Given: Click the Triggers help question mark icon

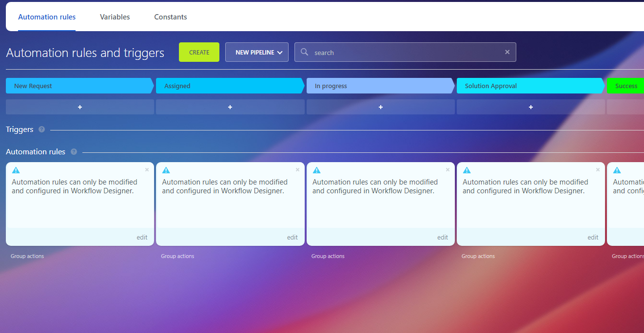Looking at the screenshot, I should tap(41, 129).
